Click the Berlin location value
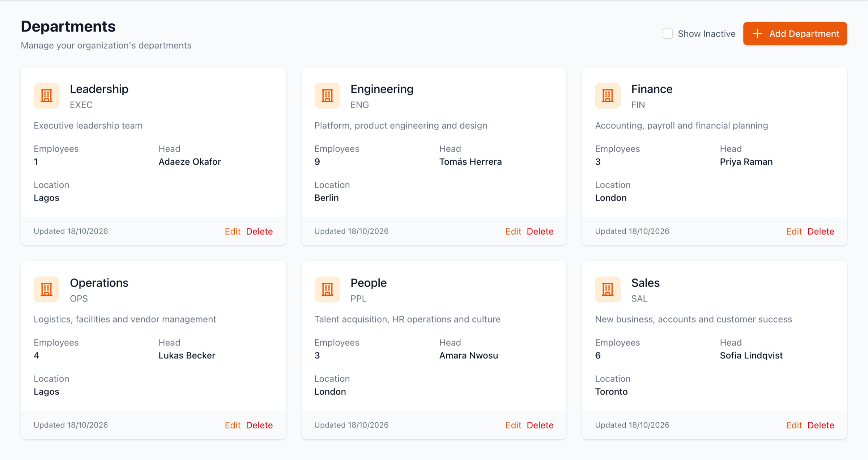 click(327, 198)
